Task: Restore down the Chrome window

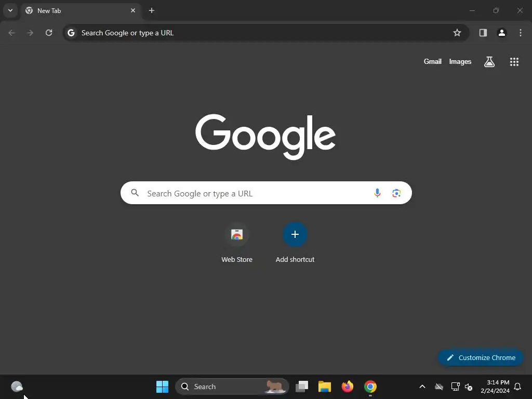Action: (x=496, y=10)
